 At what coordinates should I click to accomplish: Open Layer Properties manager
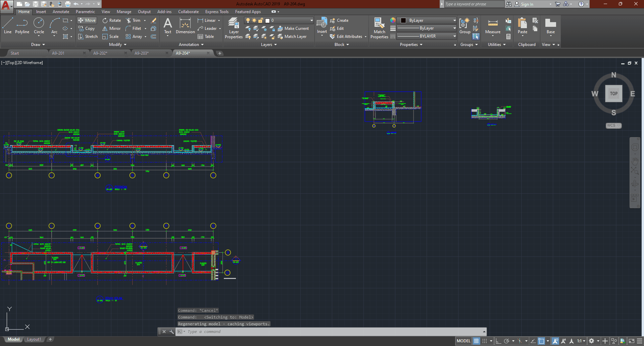tap(234, 28)
